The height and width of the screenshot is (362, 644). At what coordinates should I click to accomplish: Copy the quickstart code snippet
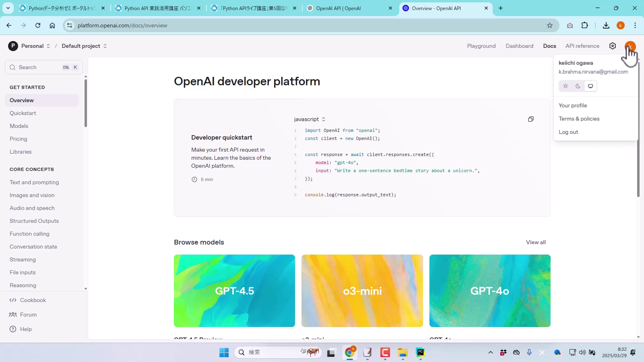(530, 119)
